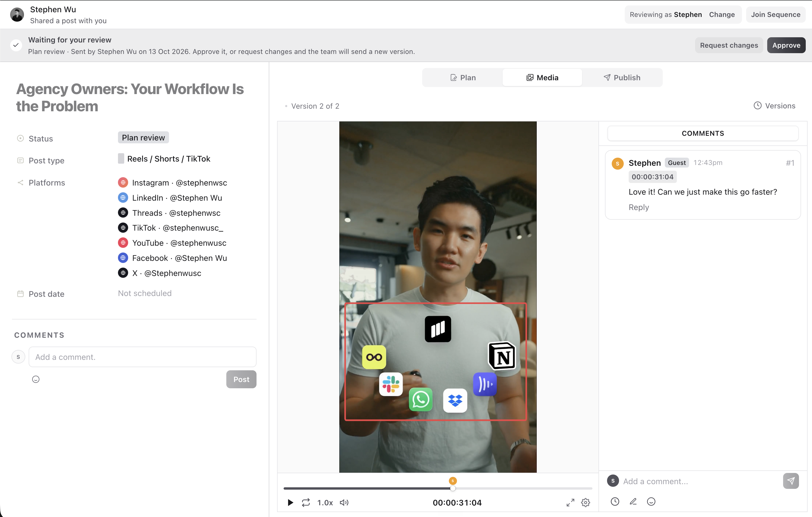This screenshot has height=517, width=812.
Task: Change the reviewer identity
Action: tap(722, 15)
